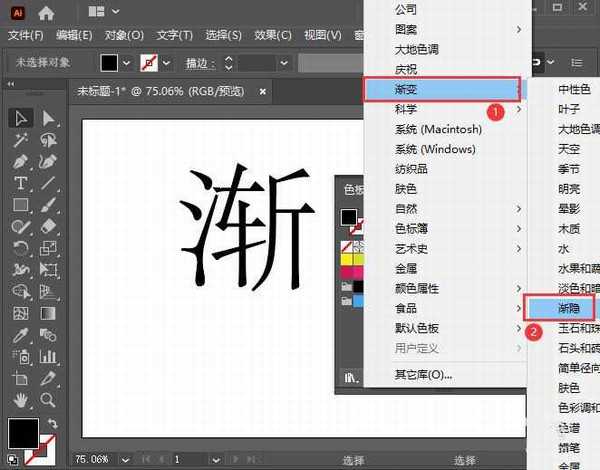Click the zoom level field showing 75.06%

(95, 459)
